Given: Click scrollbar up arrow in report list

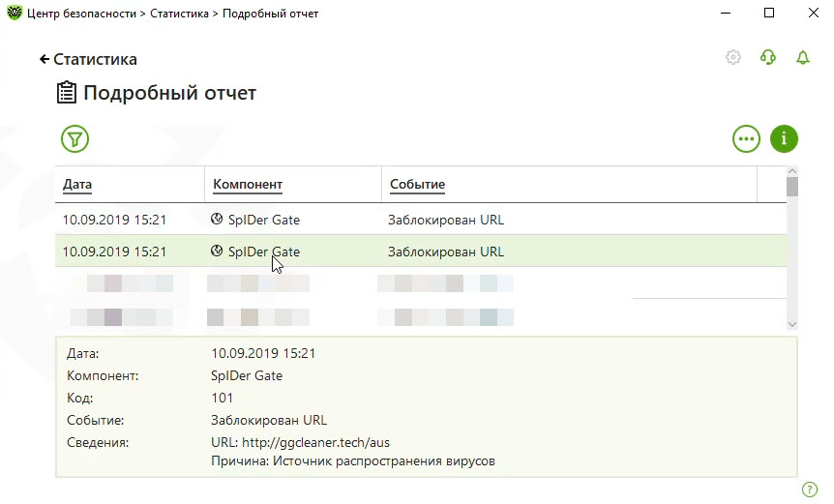Looking at the screenshot, I should pos(791,172).
